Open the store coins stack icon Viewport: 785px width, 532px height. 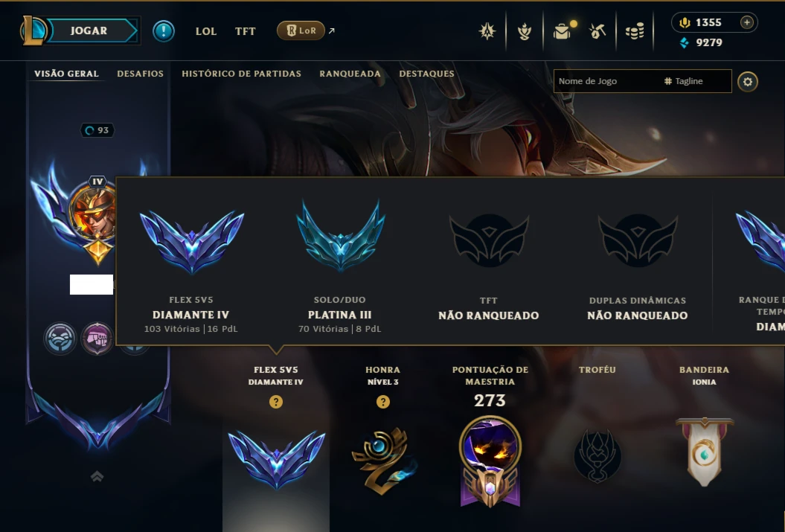coord(635,31)
